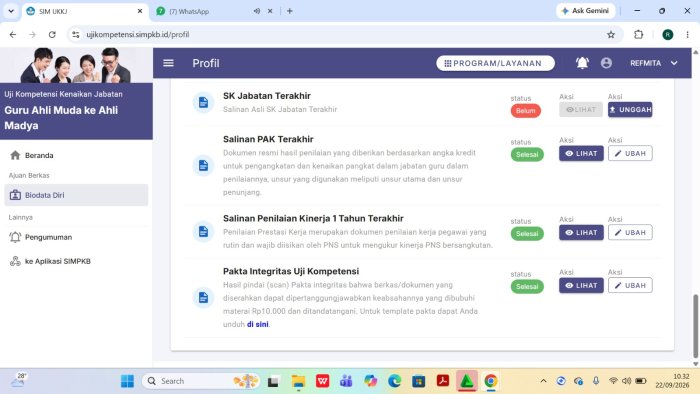This screenshot has height=394, width=700.
Task: Download the pakta template via di sini link
Action: 258,324
